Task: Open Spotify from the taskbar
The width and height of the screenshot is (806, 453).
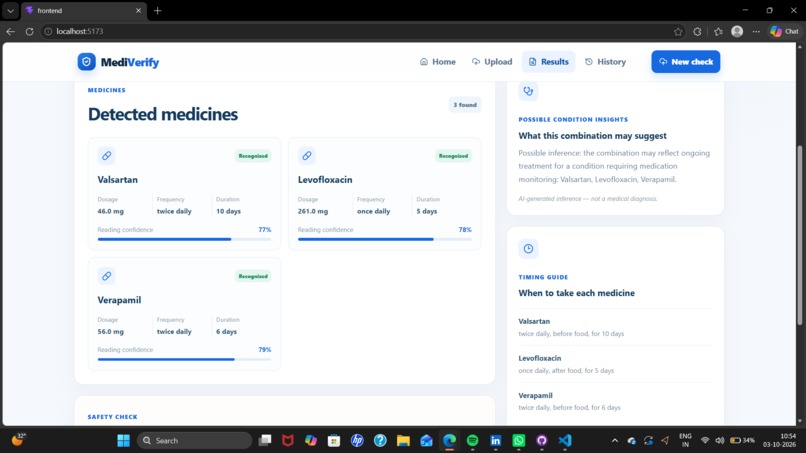Action: tap(472, 441)
